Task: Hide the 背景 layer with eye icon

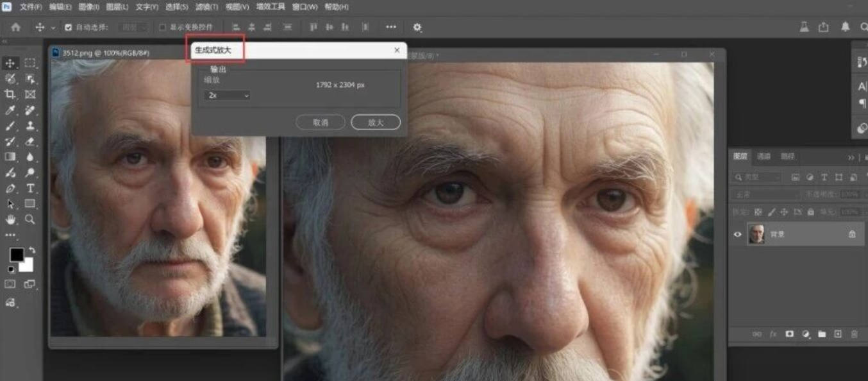Action: coord(737,235)
